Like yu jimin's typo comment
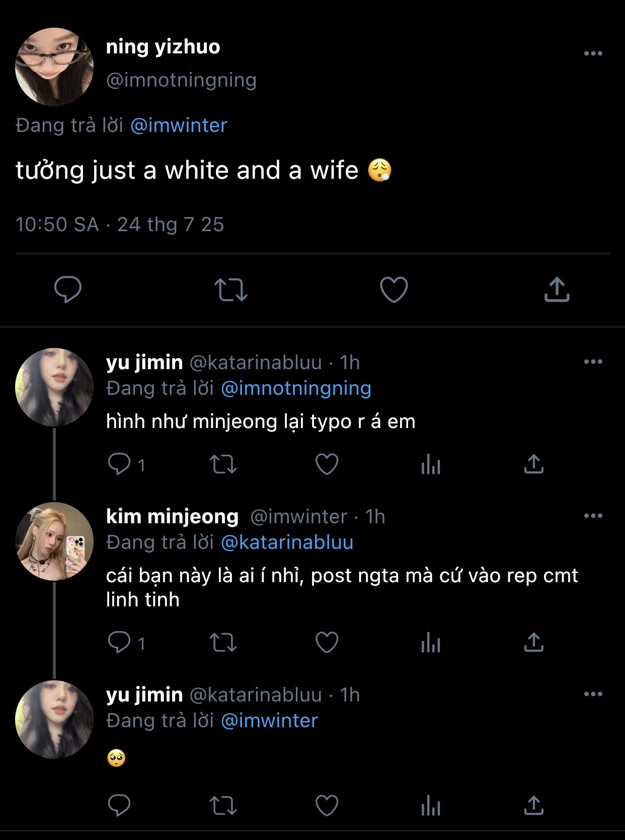This screenshot has height=840, width=625. click(327, 464)
